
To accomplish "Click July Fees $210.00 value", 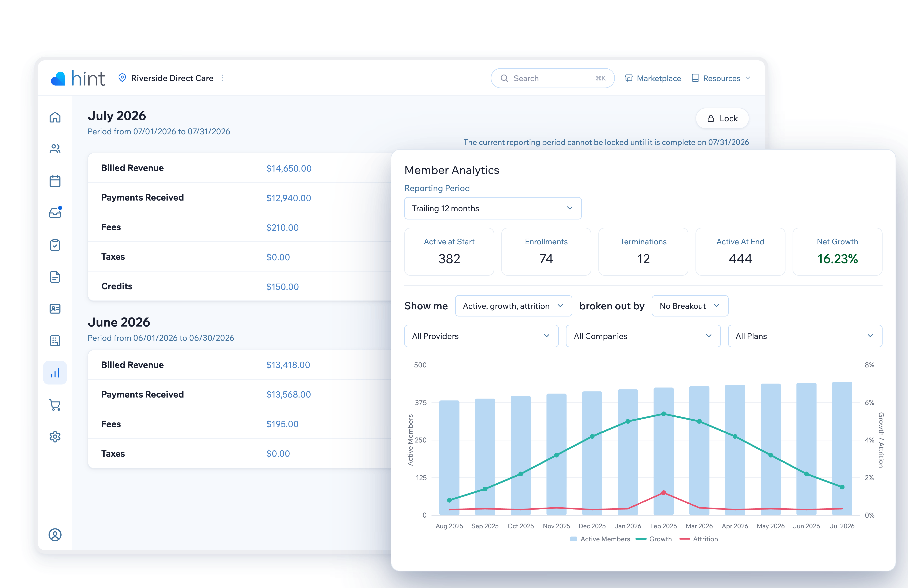I will (282, 228).
